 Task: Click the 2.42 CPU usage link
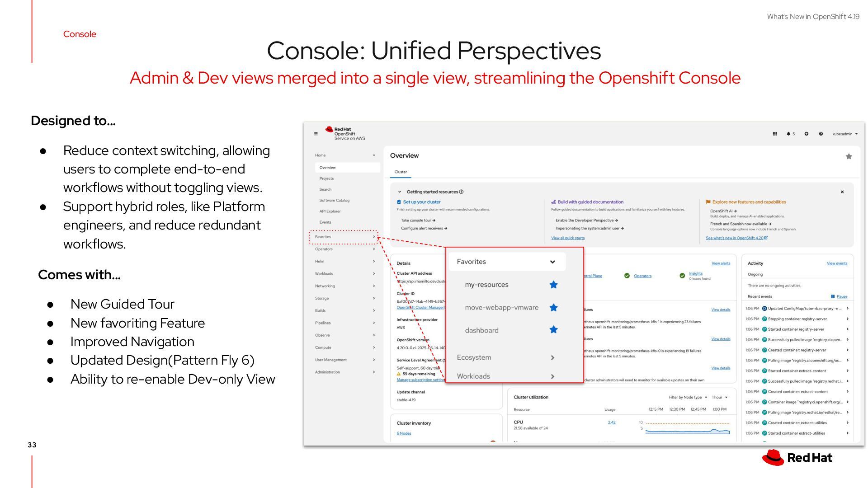(612, 422)
